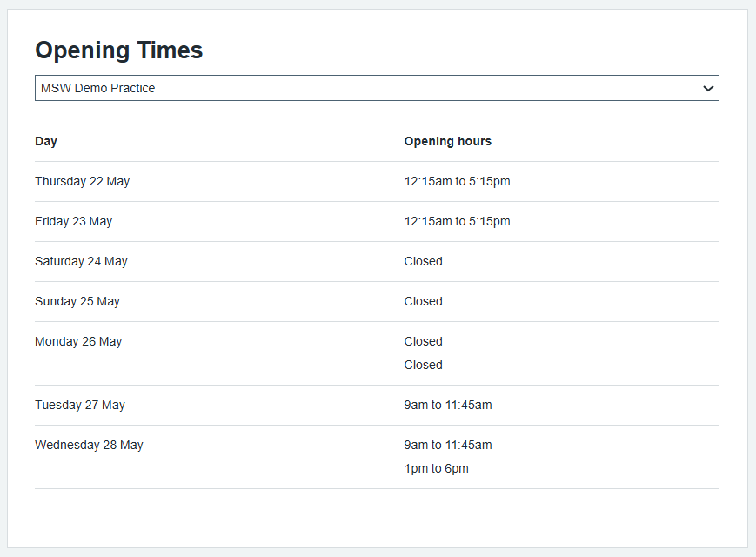Select the Monday 26 May row label
The image size is (756, 557).
click(x=78, y=341)
